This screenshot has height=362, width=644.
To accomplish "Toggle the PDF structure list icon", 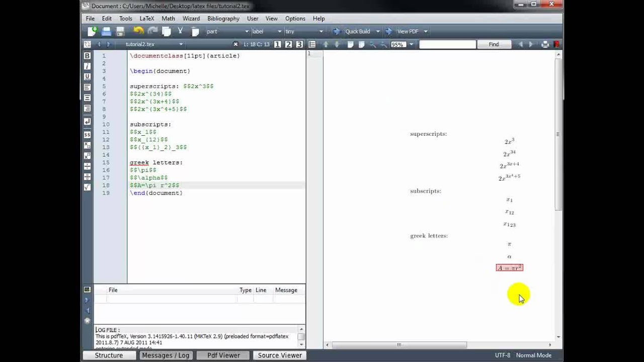I will click(312, 44).
